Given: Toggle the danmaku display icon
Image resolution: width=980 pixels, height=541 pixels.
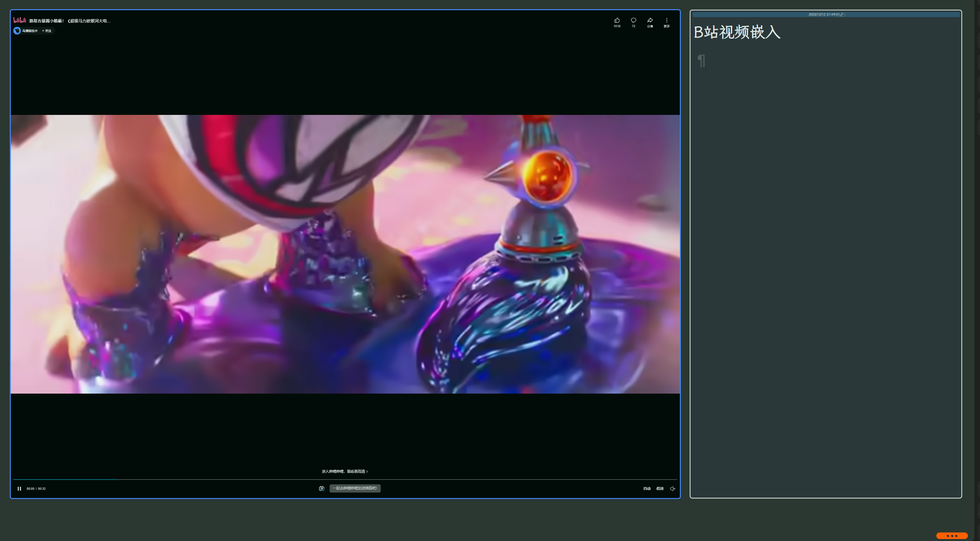Looking at the screenshot, I should tap(321, 488).
